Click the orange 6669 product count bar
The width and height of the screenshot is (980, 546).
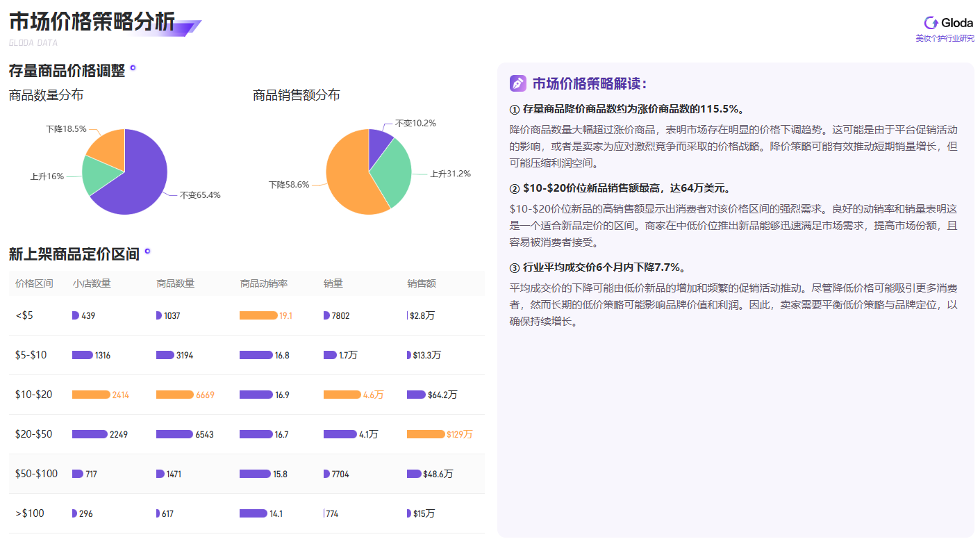click(175, 395)
